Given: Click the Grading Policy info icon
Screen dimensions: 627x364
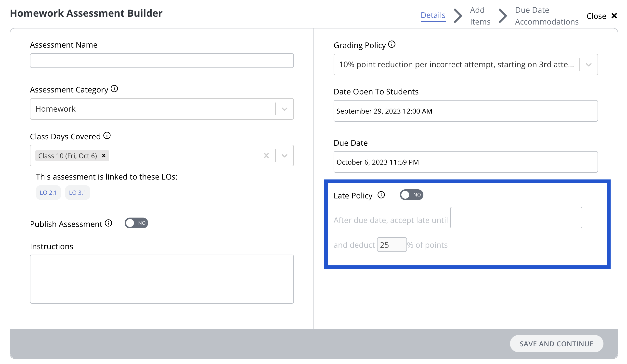Looking at the screenshot, I should coord(392,45).
